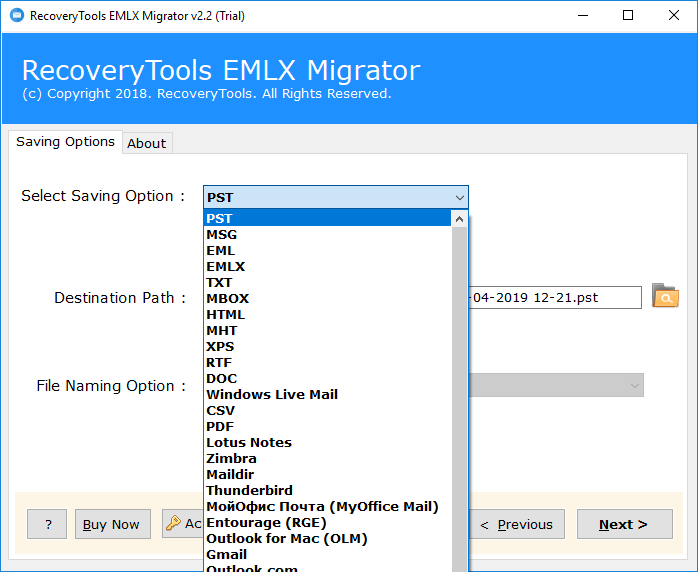Select МойОфис Почта (MyOffice Mail) option
This screenshot has height=572, width=698.
328,507
